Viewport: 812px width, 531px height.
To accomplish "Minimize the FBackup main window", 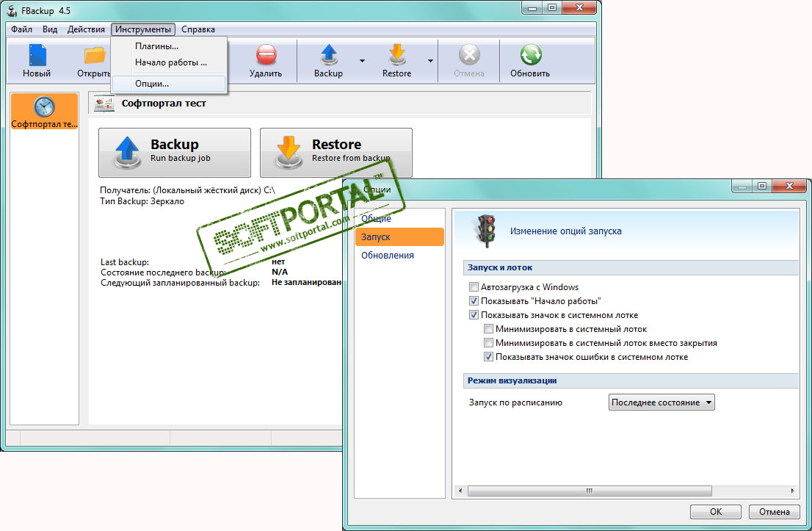I will pyautogui.click(x=532, y=7).
